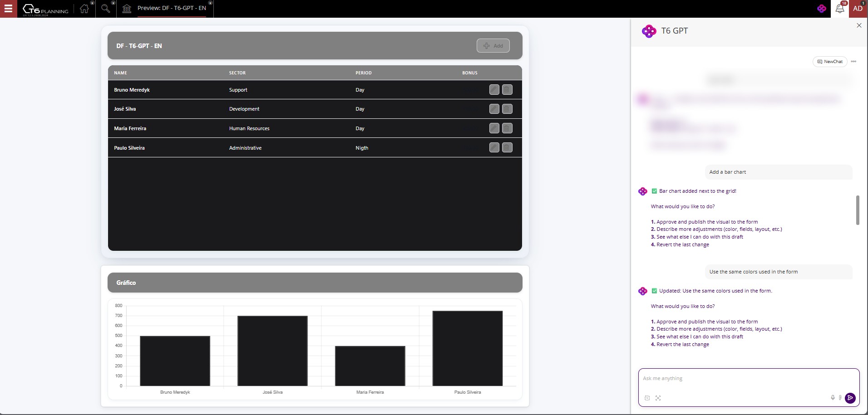Click the PERIOD column header
Viewport: 868px width, 415px height.
click(x=363, y=73)
